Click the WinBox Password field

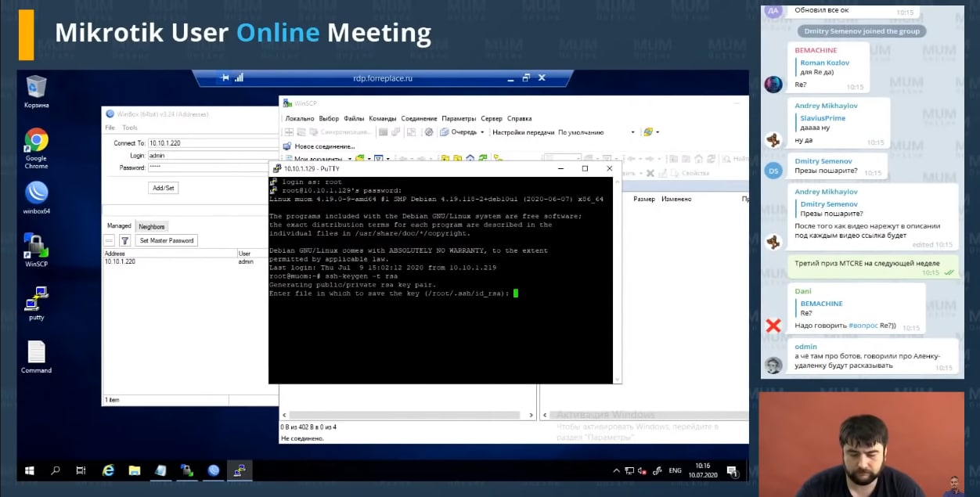tap(207, 167)
